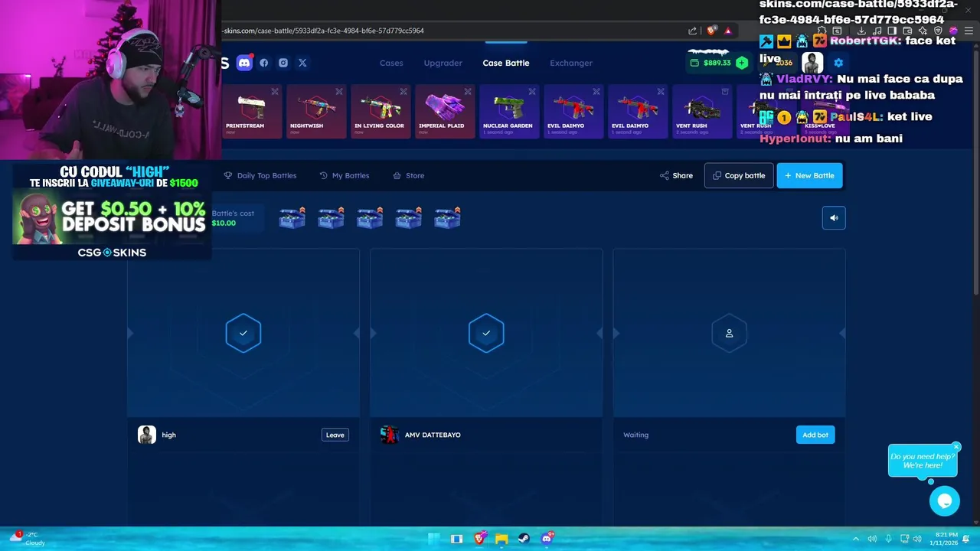
Task: Open the Imperial Plaid gloves drop card
Action: point(445,112)
